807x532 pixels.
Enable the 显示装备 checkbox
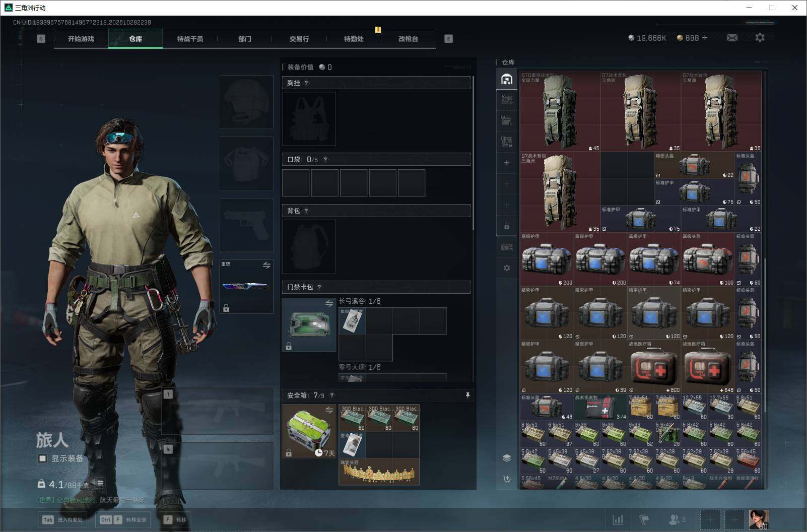(42, 458)
